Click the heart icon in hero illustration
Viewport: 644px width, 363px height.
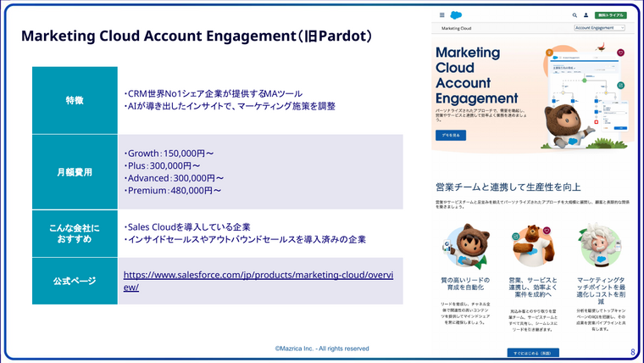pyautogui.click(x=620, y=53)
